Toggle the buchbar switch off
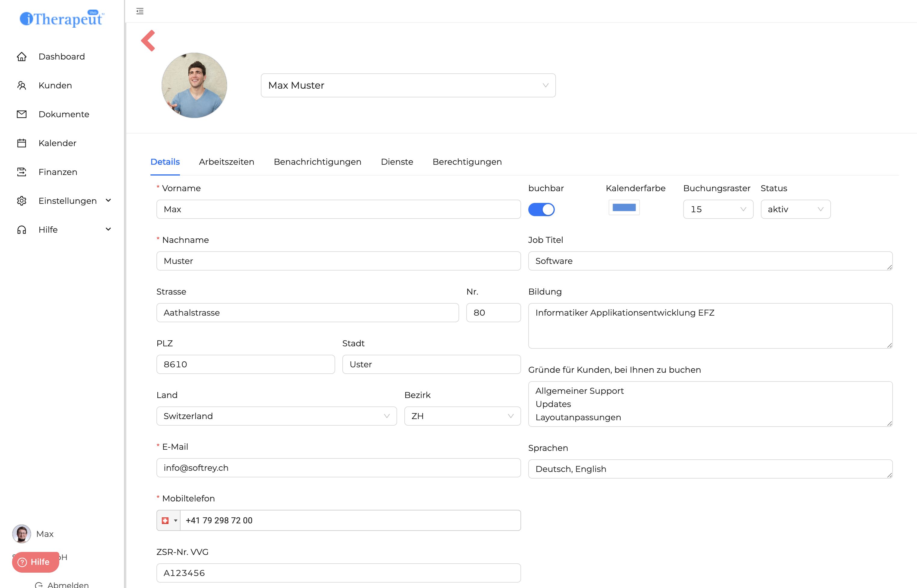This screenshot has width=917, height=588. [x=541, y=209]
